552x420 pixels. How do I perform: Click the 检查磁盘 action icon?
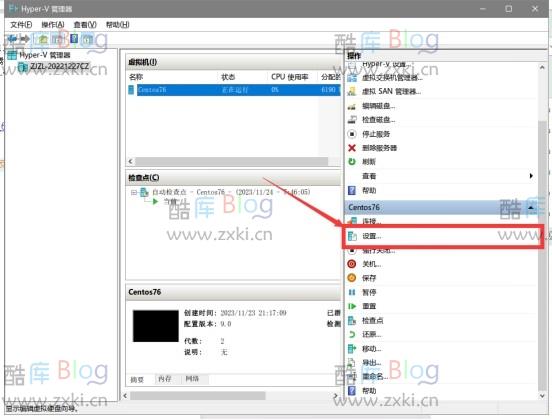[352, 120]
